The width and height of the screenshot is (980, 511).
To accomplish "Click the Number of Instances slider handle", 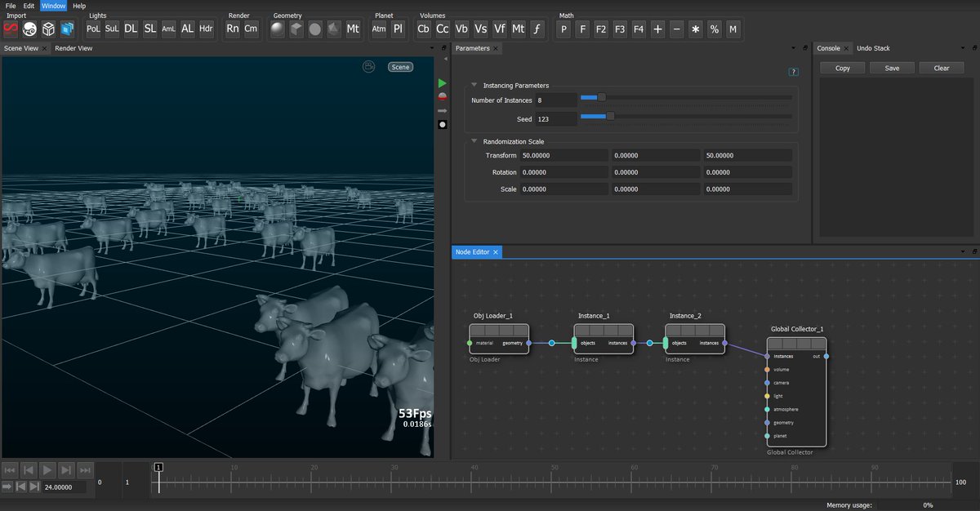I will tap(602, 97).
